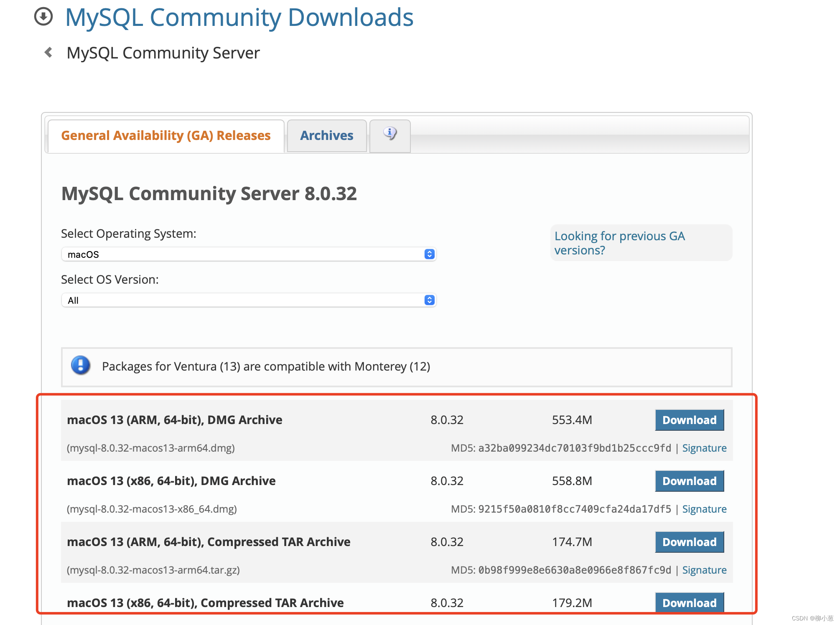Click the download circle icon beside page title
This screenshot has width=840, height=625.
43,17
